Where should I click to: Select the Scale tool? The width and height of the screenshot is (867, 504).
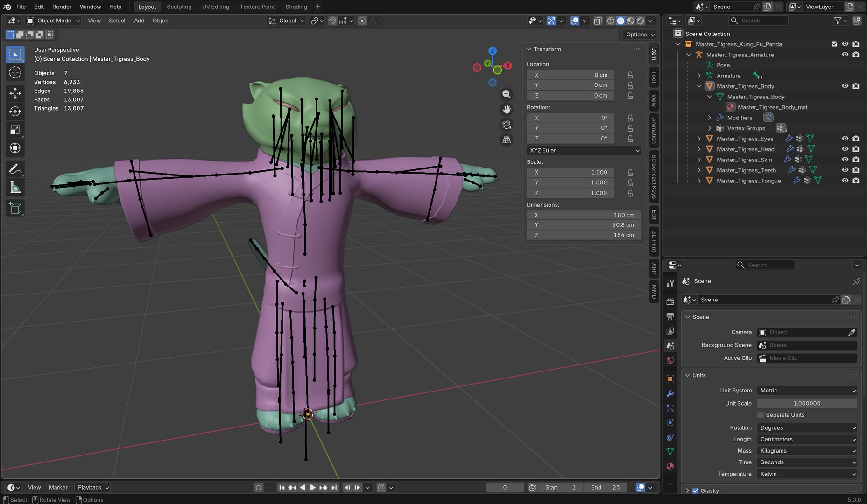(15, 130)
